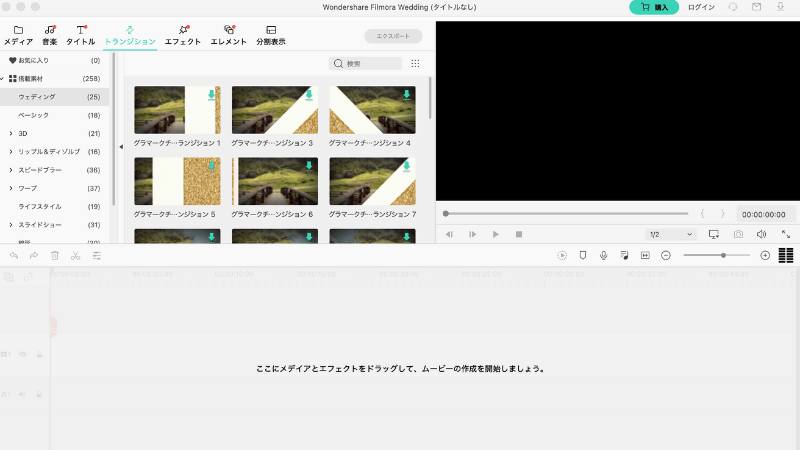The width and height of the screenshot is (800, 450).
Task: Open the preview display settings icon
Action: tap(714, 234)
